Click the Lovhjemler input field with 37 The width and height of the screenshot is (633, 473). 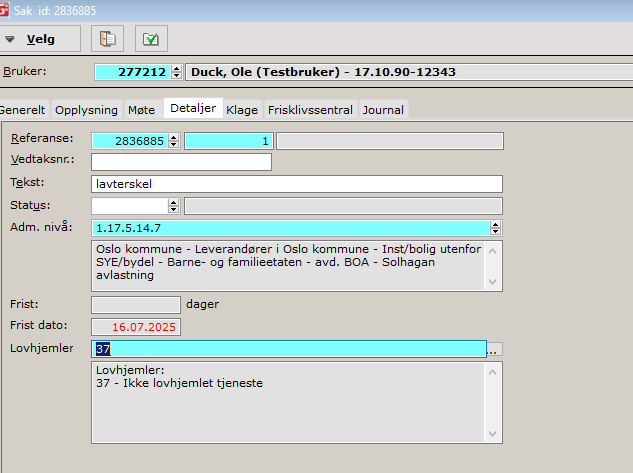(289, 349)
